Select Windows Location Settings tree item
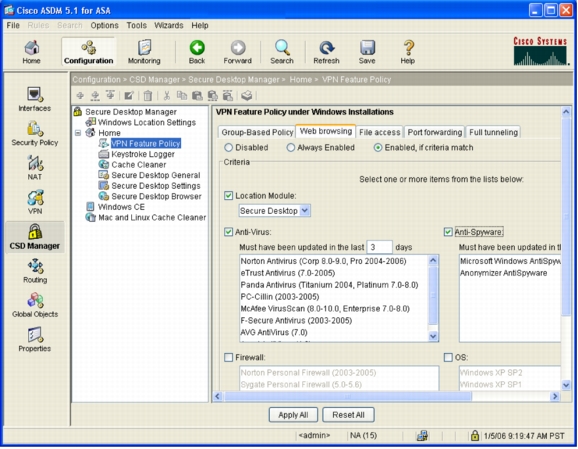The image size is (578, 449). click(x=147, y=122)
